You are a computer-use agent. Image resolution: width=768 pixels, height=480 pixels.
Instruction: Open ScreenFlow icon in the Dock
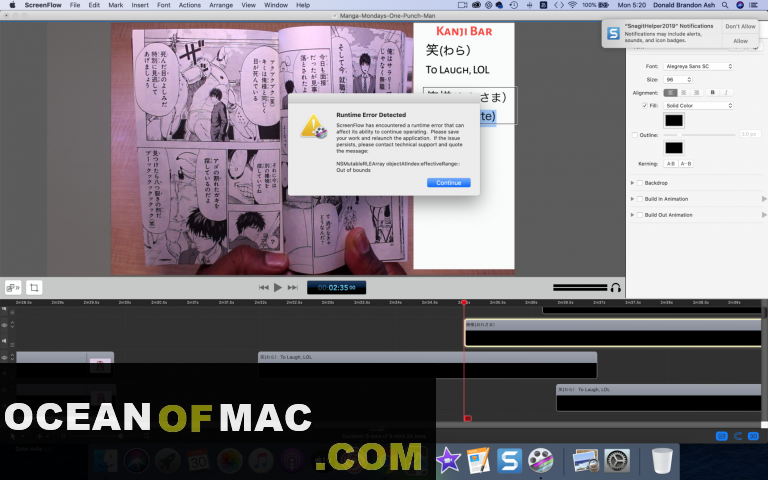[x=540, y=460]
